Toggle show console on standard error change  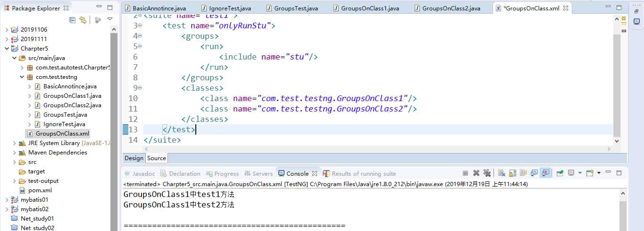(545, 173)
